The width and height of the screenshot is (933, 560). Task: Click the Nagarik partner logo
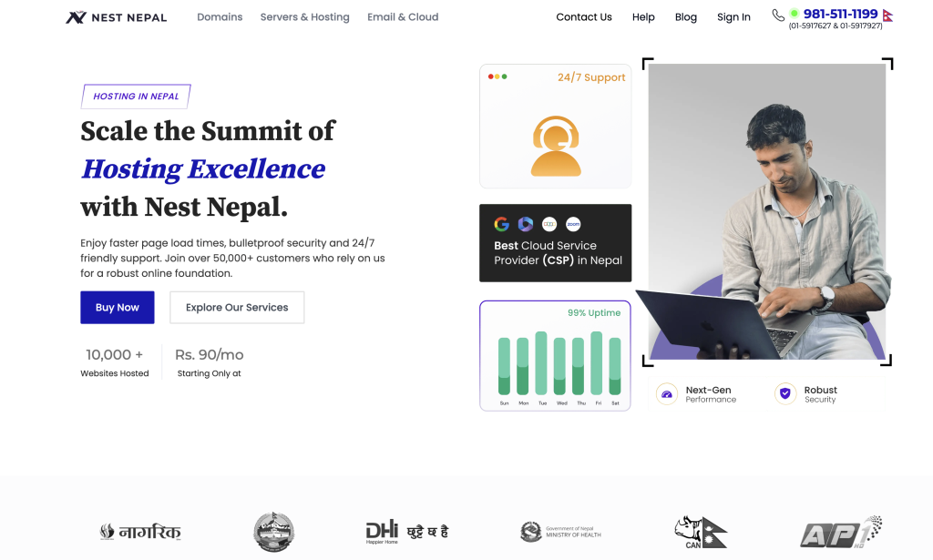pyautogui.click(x=140, y=532)
